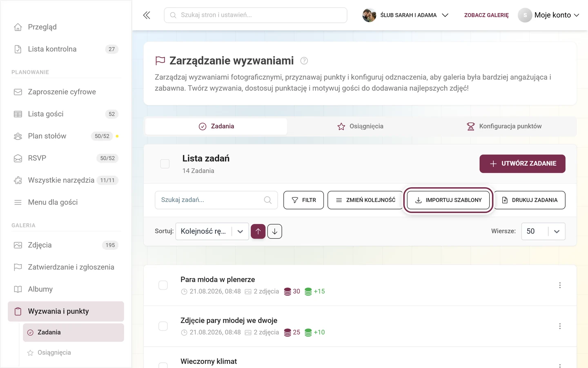
Task: Click IMPORTUJ SZABLONY button
Action: [x=448, y=200]
